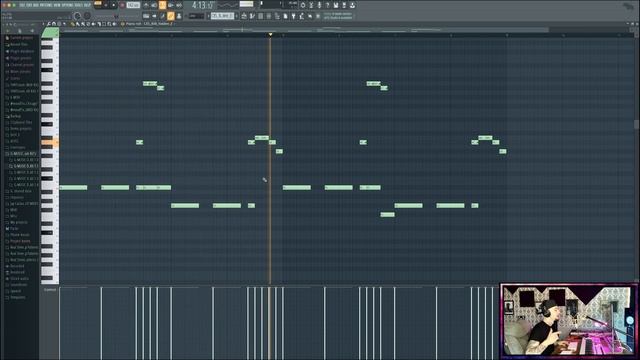640x360 pixels.
Task: Click the Record button in the transport
Action: coord(122,5)
